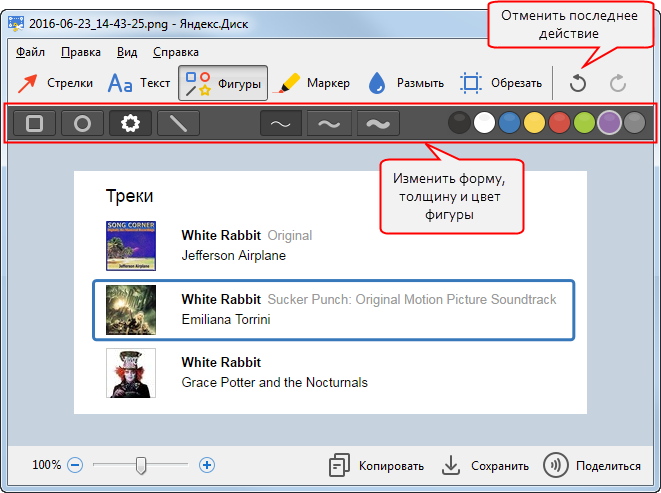This screenshot has height=493, width=661.
Task: Open the Справка menu
Action: (x=176, y=52)
